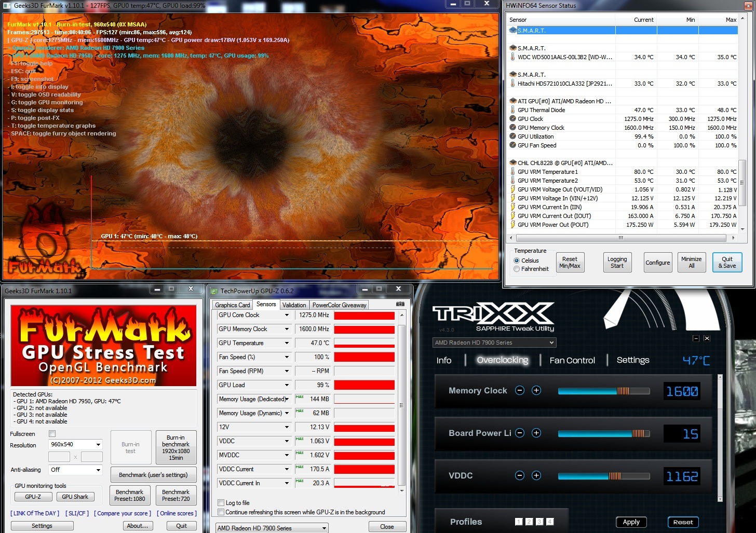Open VDDC Current In sensor dropdown arrow
The image size is (756, 533).
(x=287, y=483)
